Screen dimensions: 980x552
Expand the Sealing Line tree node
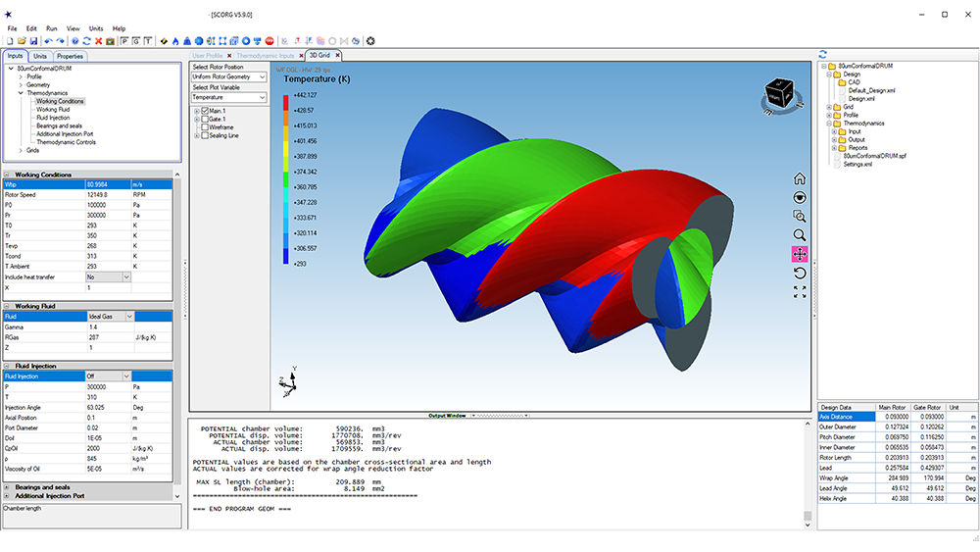coord(196,135)
